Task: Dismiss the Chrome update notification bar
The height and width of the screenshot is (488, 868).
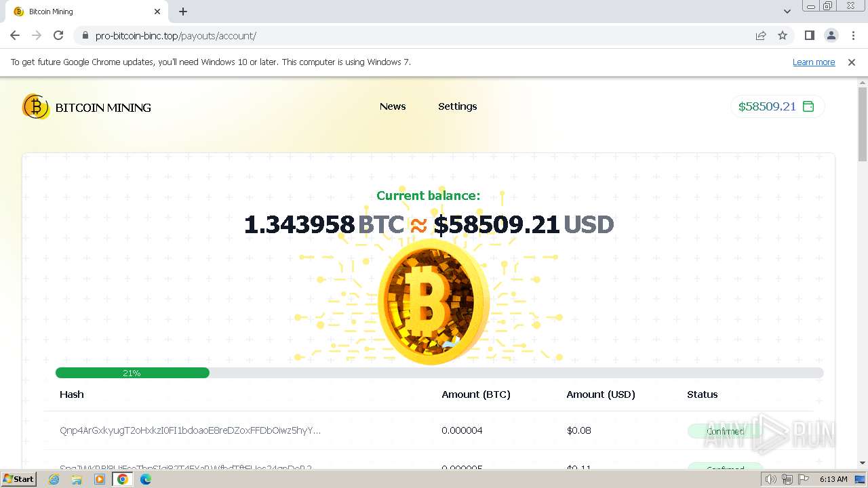Action: click(x=852, y=62)
